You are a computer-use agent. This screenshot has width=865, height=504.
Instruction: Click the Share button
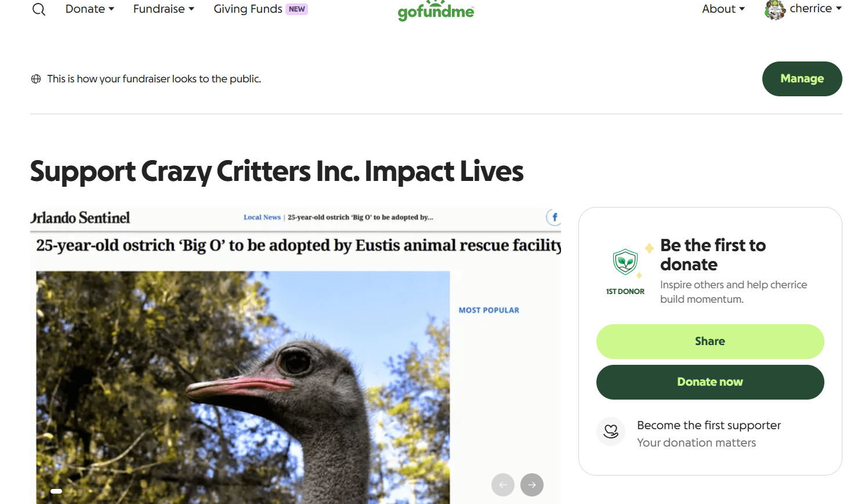[x=710, y=342]
